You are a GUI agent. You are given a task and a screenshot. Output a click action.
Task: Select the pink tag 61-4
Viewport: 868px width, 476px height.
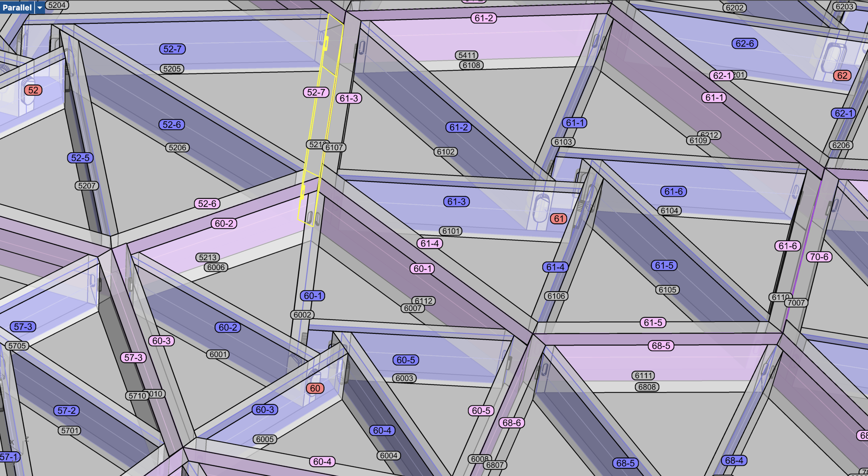[429, 243]
